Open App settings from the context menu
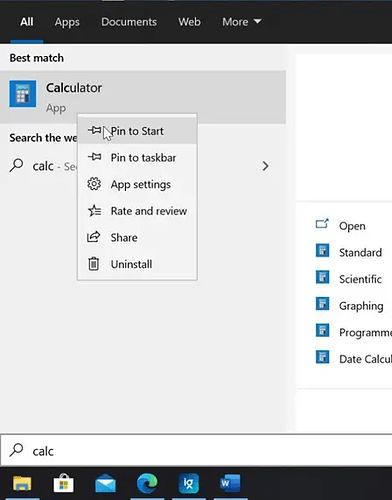Viewport: 392px width, 500px height. [137, 184]
